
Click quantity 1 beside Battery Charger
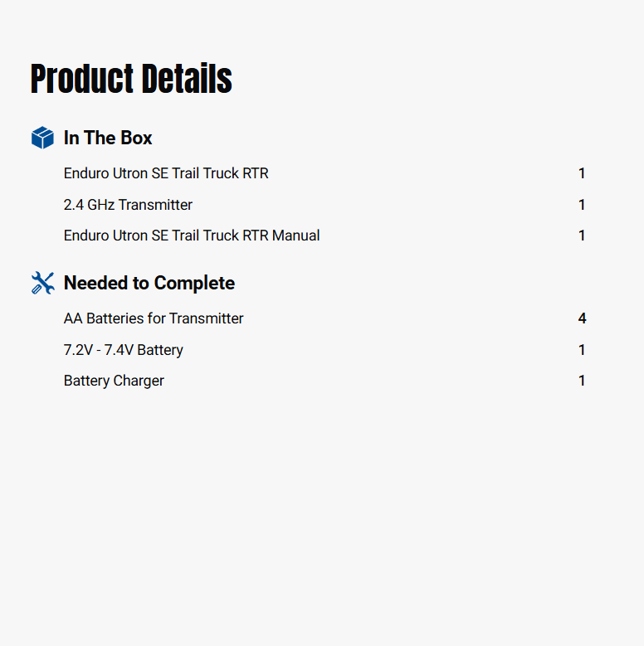(582, 381)
